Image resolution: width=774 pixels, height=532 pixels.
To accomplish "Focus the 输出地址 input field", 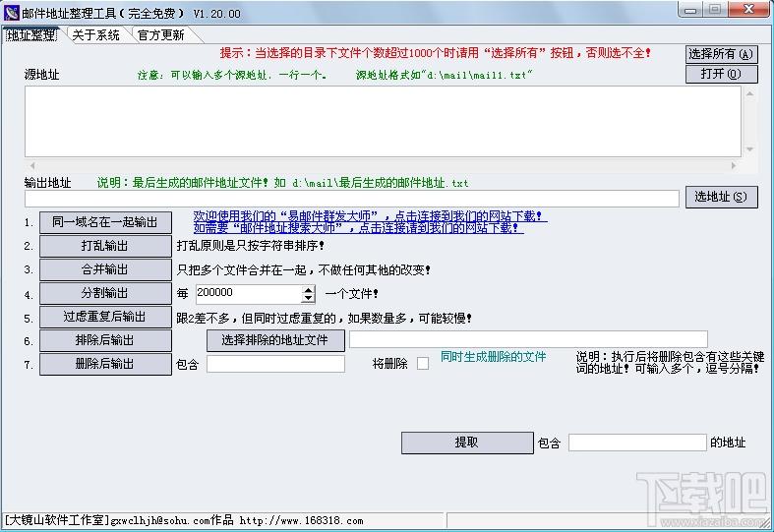I will [352, 199].
